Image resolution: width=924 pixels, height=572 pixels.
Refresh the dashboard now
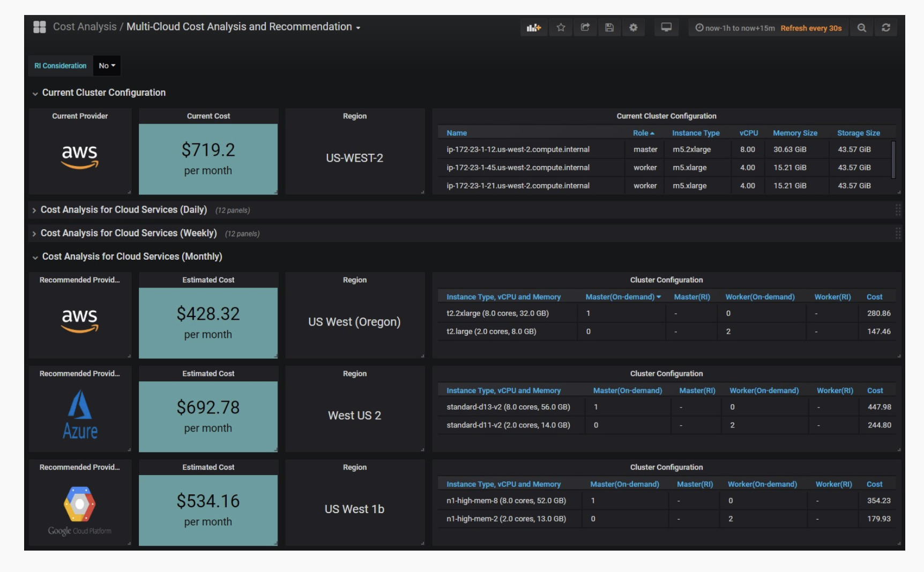pos(886,28)
